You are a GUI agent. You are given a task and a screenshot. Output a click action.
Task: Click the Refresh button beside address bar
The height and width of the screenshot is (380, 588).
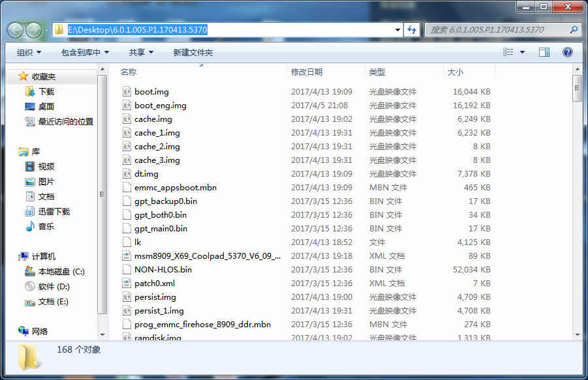[x=412, y=30]
